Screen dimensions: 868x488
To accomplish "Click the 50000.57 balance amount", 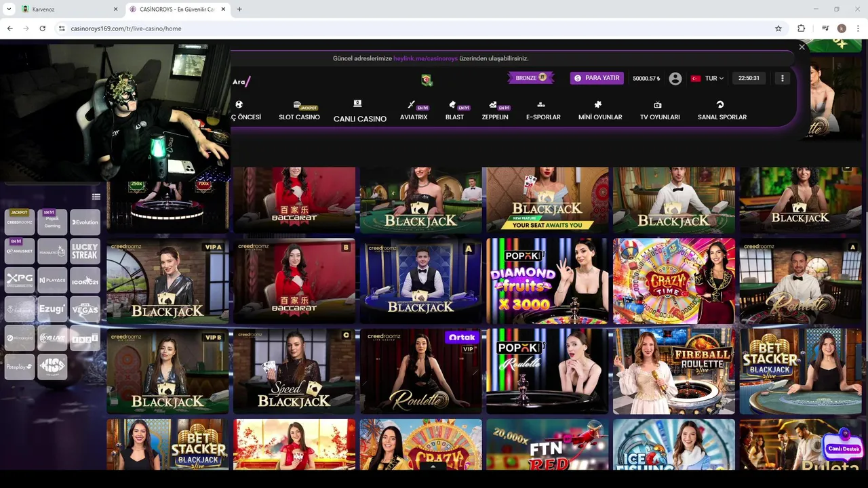I will 646,79.
